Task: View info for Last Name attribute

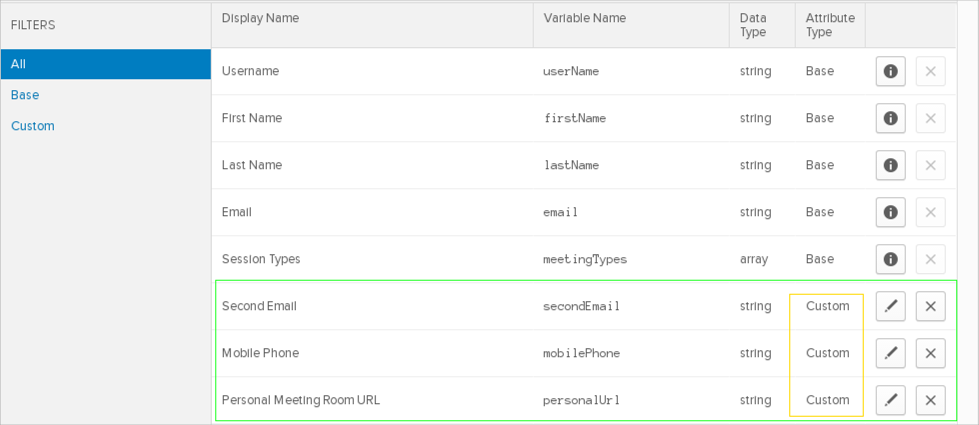Action: [x=890, y=165]
